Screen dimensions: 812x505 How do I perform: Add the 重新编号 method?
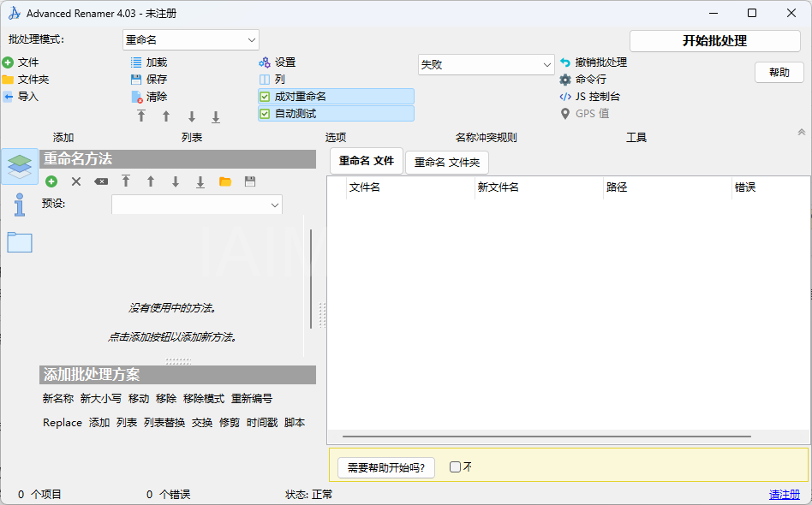point(252,399)
